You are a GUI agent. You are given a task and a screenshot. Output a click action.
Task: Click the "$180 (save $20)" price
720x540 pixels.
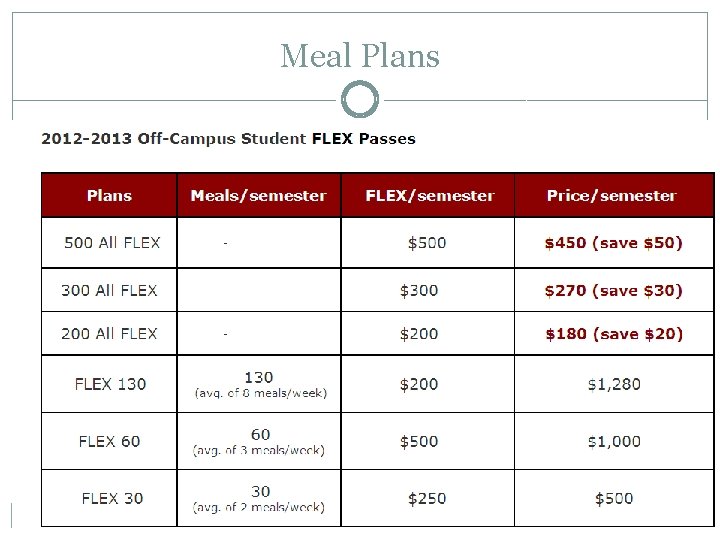pyautogui.click(x=613, y=334)
